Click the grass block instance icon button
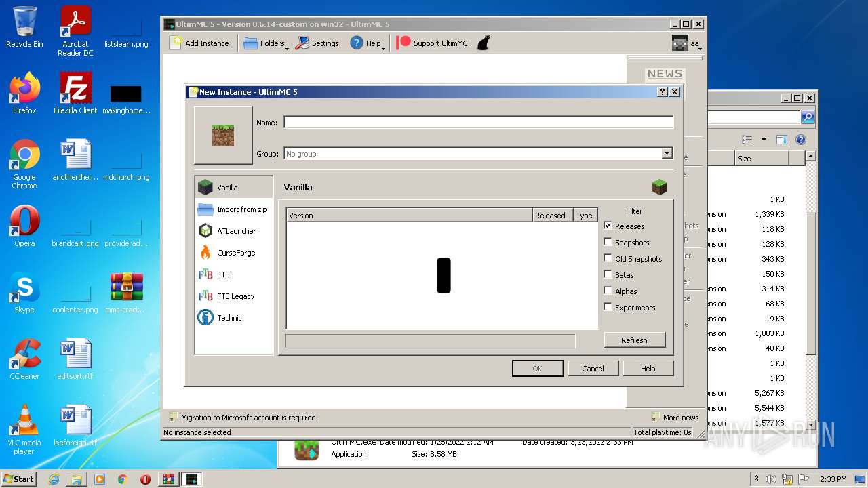This screenshot has height=488, width=868. 223,136
